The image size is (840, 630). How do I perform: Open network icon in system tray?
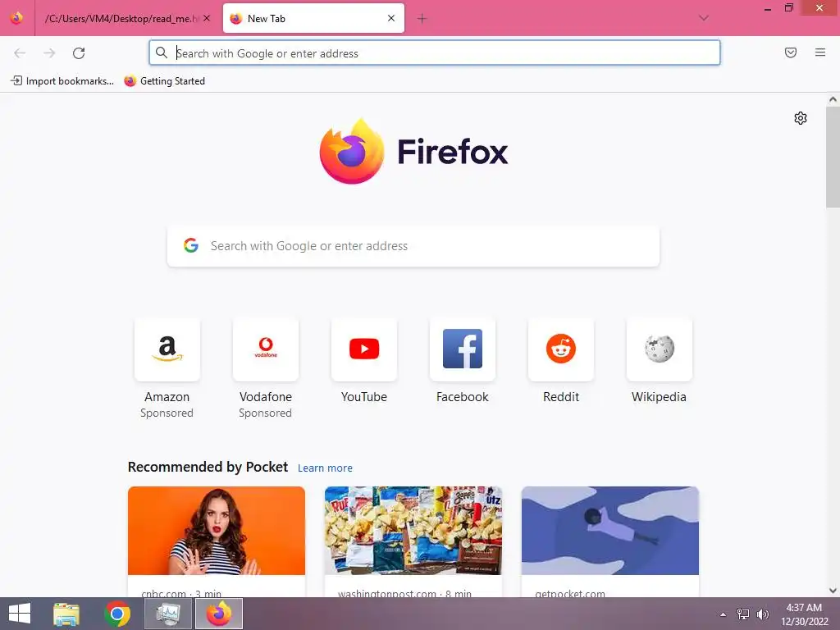coord(743,614)
